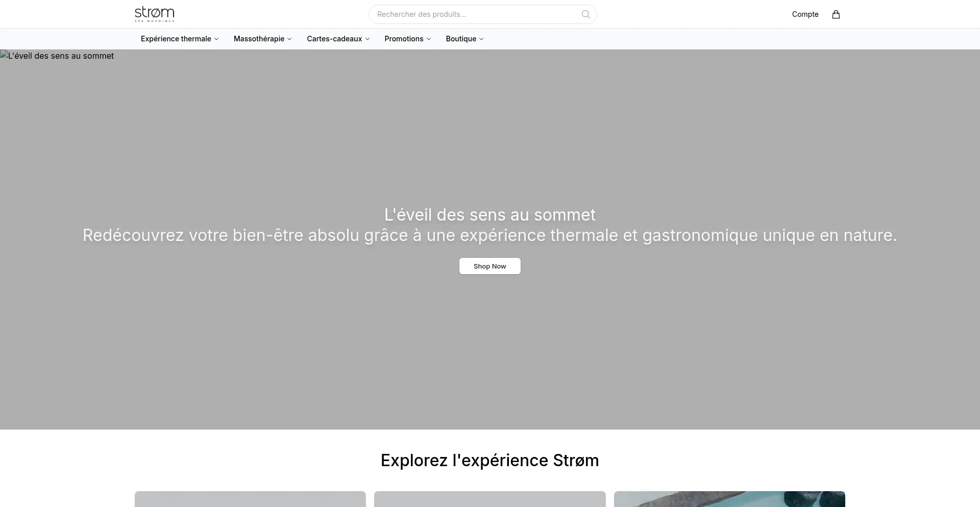Screen dimensions: 980x507
Task: Open the shopping bag cart icon
Action: pos(836,14)
